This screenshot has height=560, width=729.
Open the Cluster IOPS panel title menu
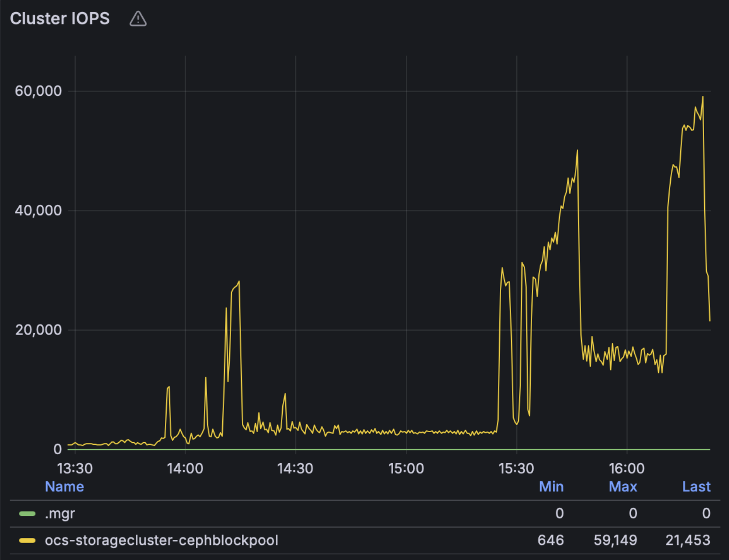click(x=60, y=19)
